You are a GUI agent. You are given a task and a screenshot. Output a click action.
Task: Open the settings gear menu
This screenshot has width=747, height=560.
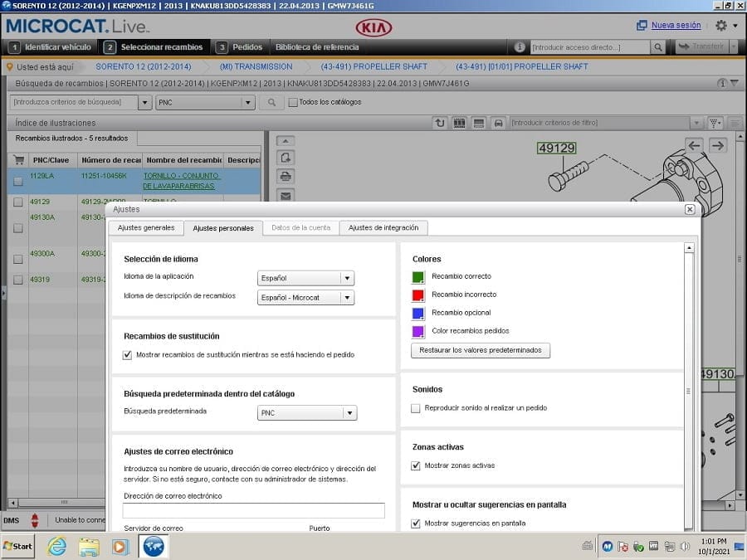point(721,26)
